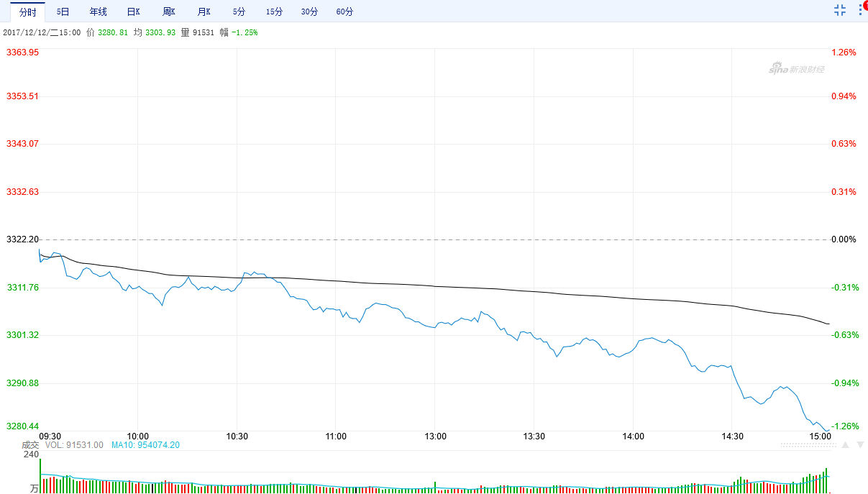Show the 5分 five-minute chart
This screenshot has width=868, height=494.
(239, 12)
